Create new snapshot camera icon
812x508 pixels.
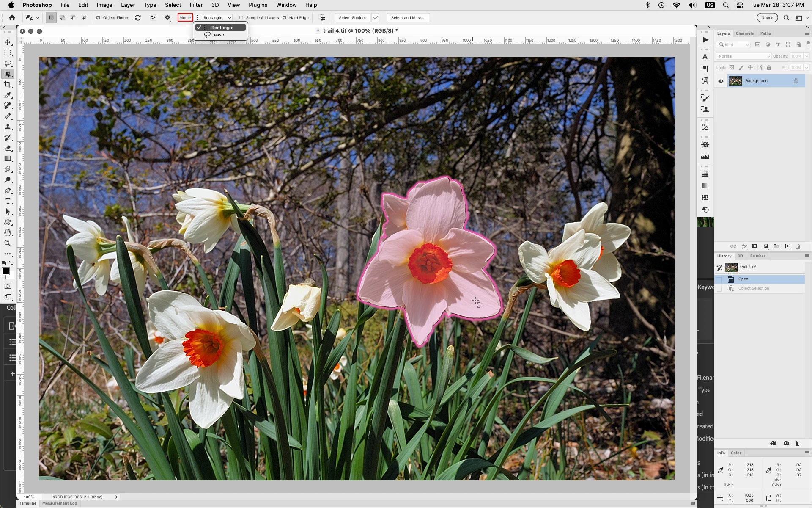tap(786, 443)
